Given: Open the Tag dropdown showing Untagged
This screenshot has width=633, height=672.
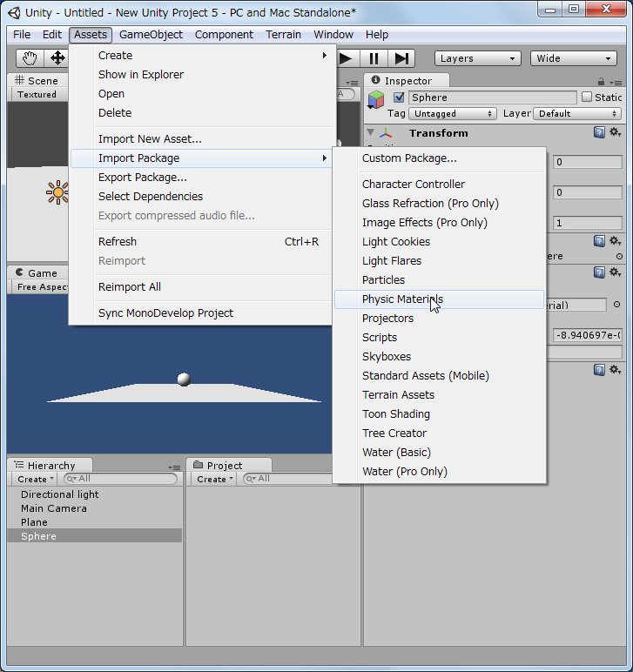Looking at the screenshot, I should [453, 114].
